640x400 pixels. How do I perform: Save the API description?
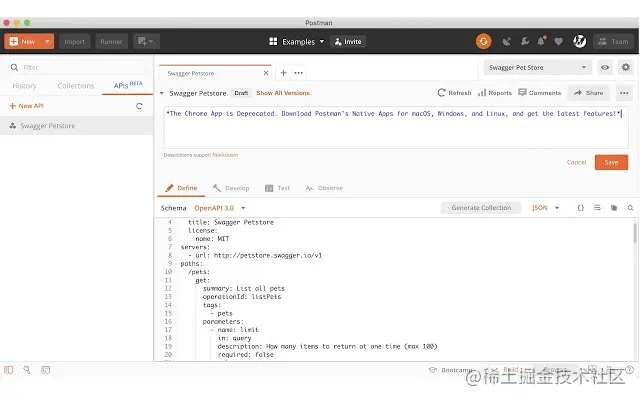[611, 162]
